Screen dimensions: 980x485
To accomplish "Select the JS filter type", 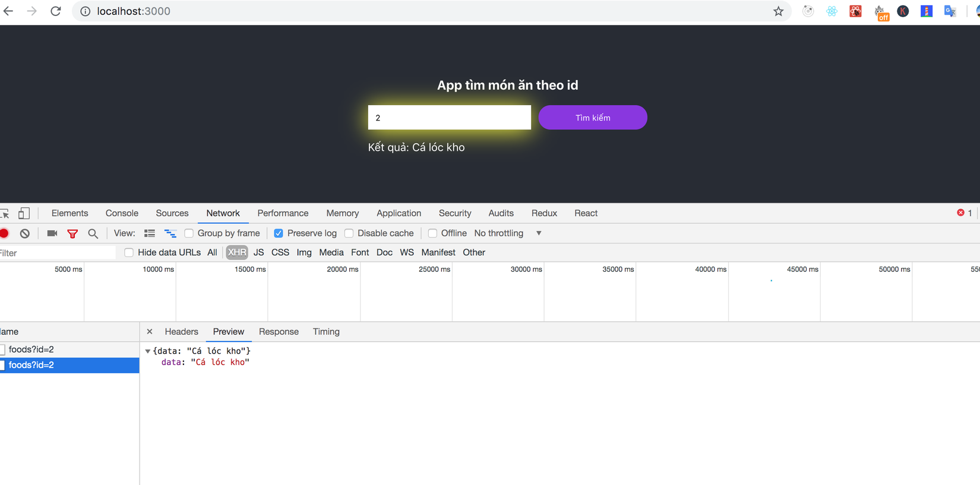I will coord(258,252).
